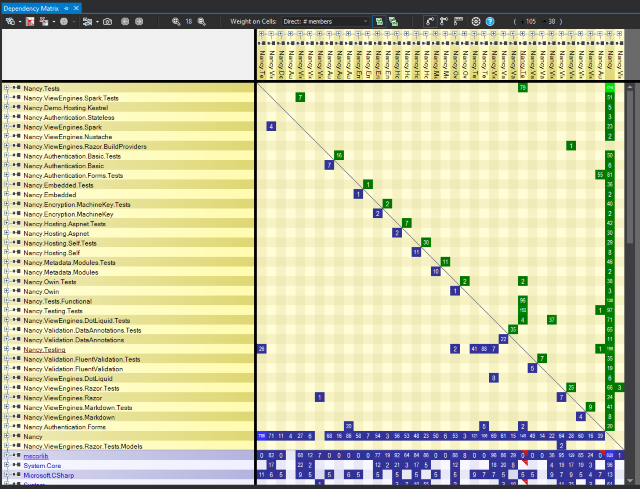Click green cell 25 in Nancy.ViewEngines.Razor.Tests row
Image resolution: width=640 pixels, height=489 pixels.
pyautogui.click(x=571, y=387)
